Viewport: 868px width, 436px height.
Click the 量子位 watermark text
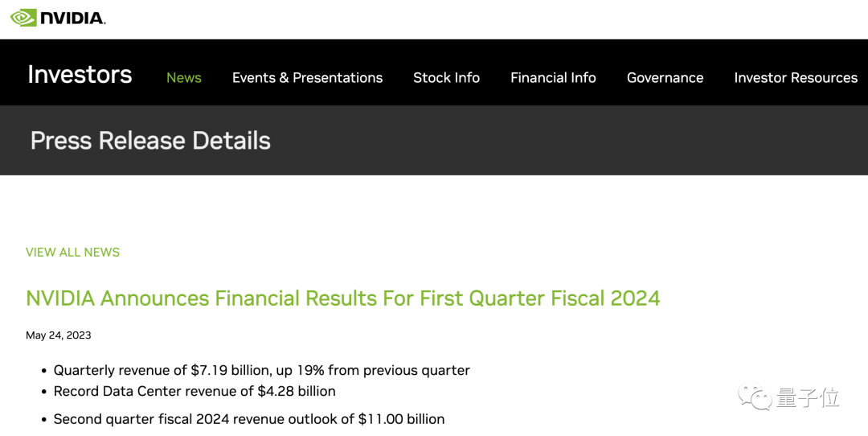(807, 397)
